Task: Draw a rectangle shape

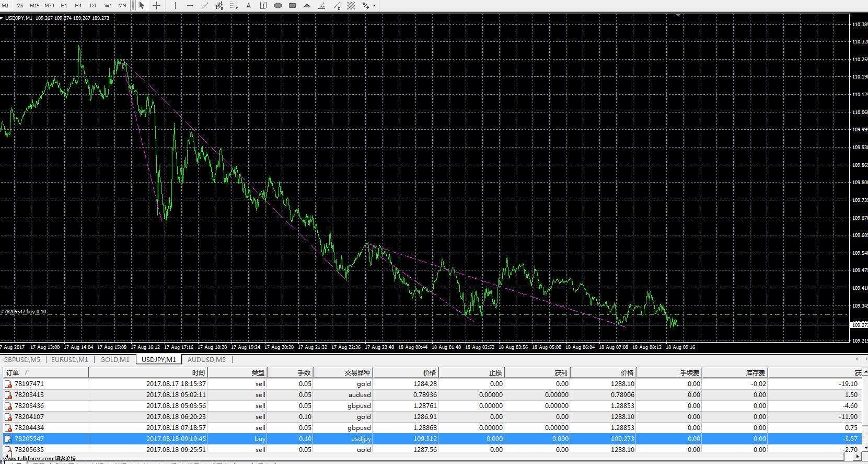Action: coord(293,6)
